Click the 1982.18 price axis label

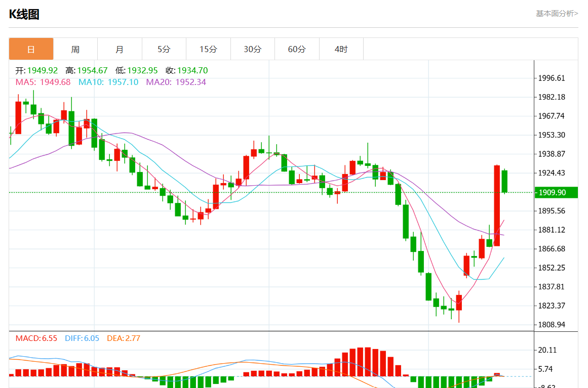[x=551, y=97]
